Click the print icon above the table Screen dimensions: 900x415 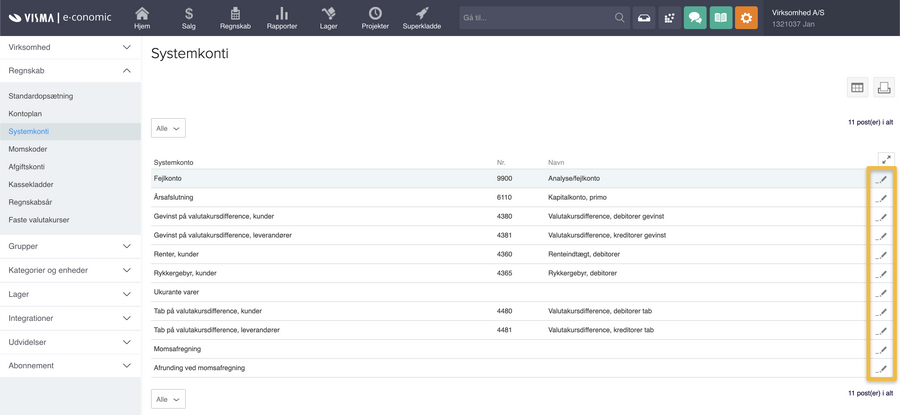(883, 88)
